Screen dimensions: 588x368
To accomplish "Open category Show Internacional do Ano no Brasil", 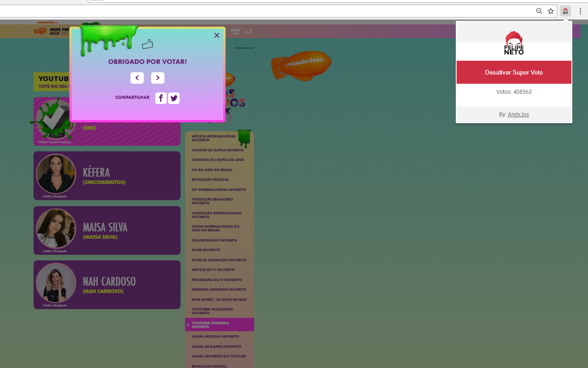I will tap(215, 228).
